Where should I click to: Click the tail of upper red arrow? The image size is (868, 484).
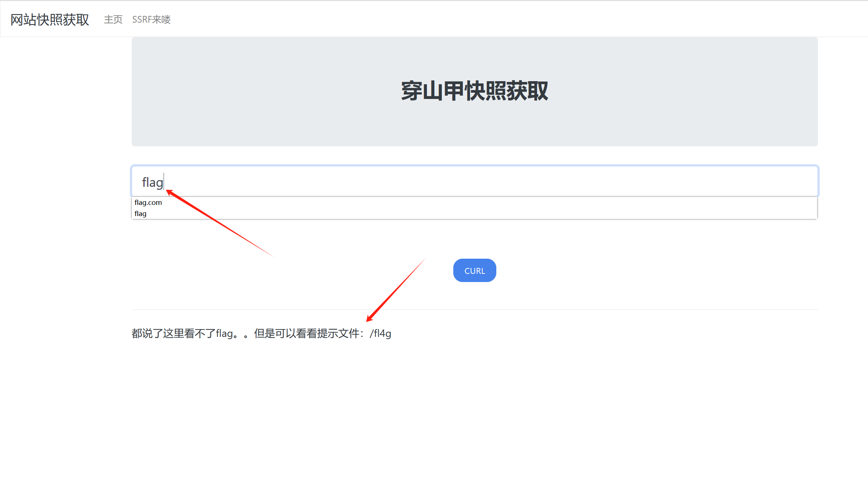pyautogui.click(x=272, y=255)
